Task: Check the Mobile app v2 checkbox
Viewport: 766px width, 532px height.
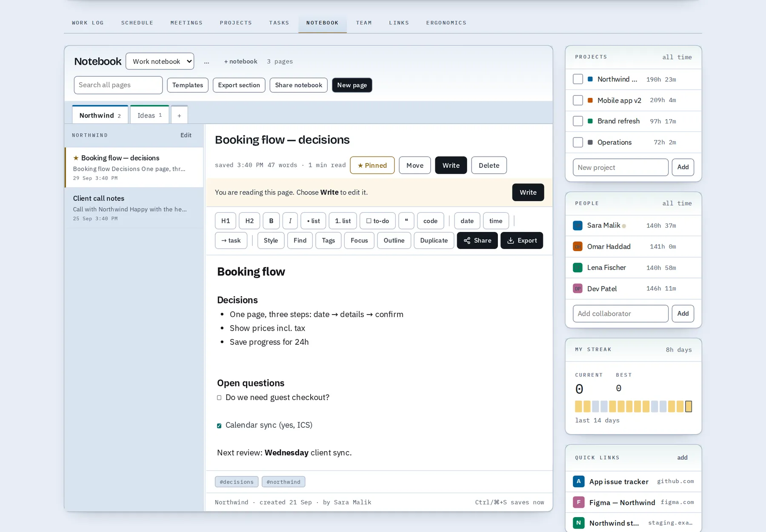Action: [578, 100]
